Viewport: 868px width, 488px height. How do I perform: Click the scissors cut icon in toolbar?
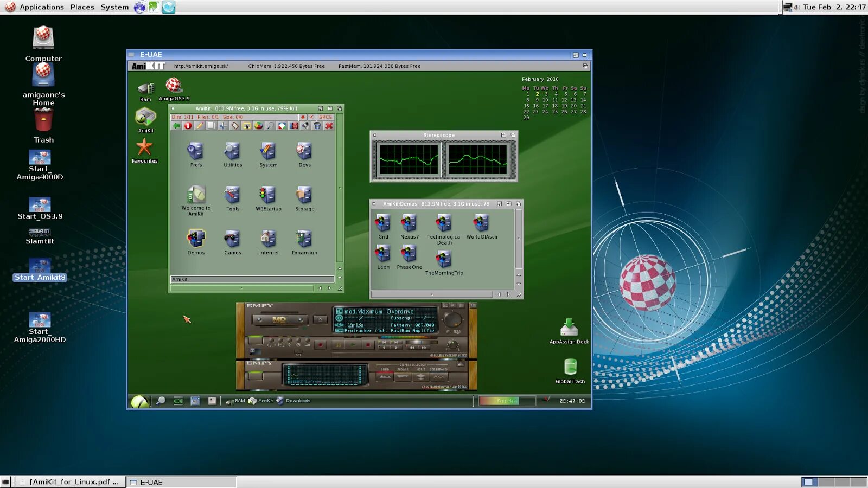point(223,126)
